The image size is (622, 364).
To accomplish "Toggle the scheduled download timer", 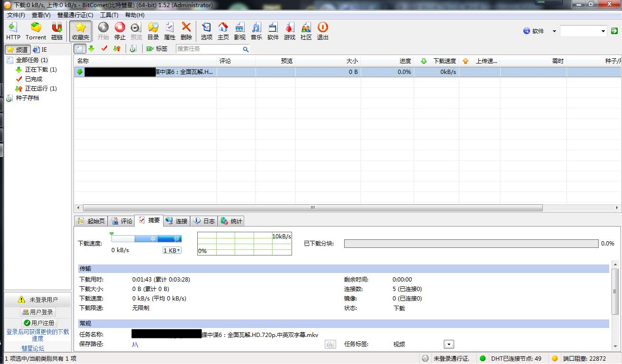I will [132, 48].
